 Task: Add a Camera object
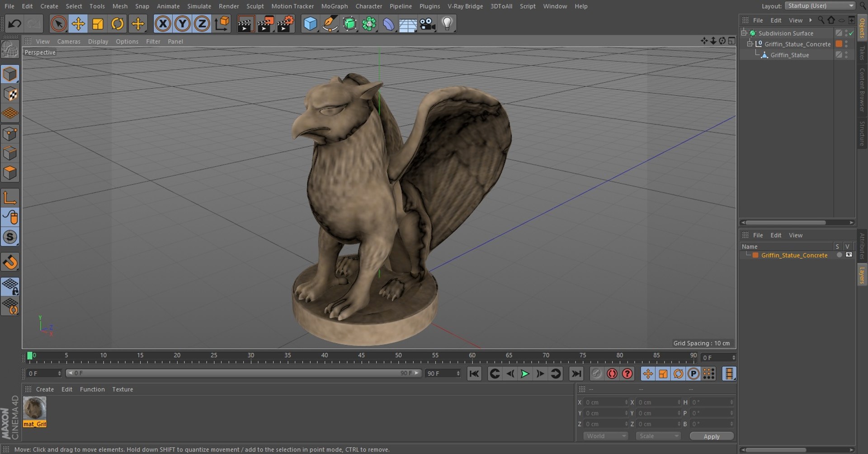pos(427,24)
